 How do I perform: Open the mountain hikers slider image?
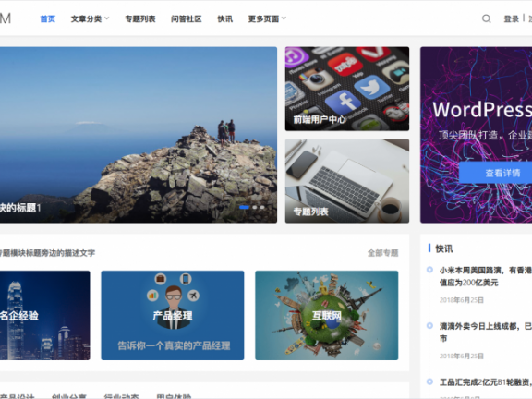coord(139,135)
